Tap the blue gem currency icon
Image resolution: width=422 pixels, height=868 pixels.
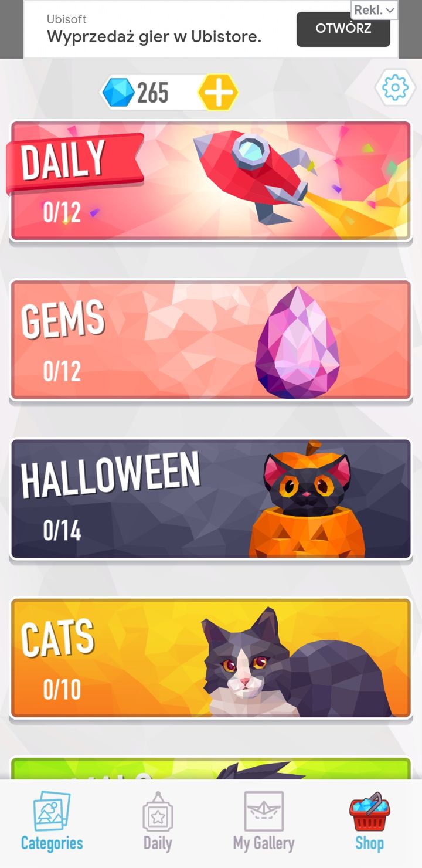pyautogui.click(x=118, y=93)
